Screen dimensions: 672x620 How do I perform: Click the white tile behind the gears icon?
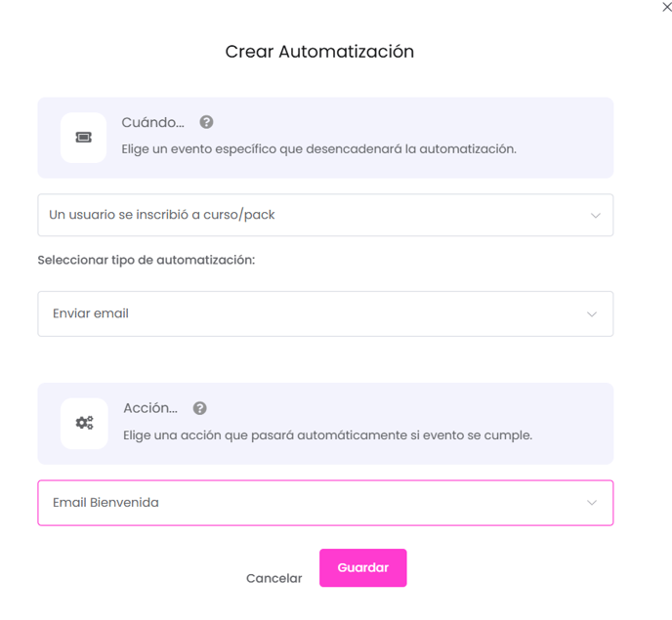click(84, 424)
